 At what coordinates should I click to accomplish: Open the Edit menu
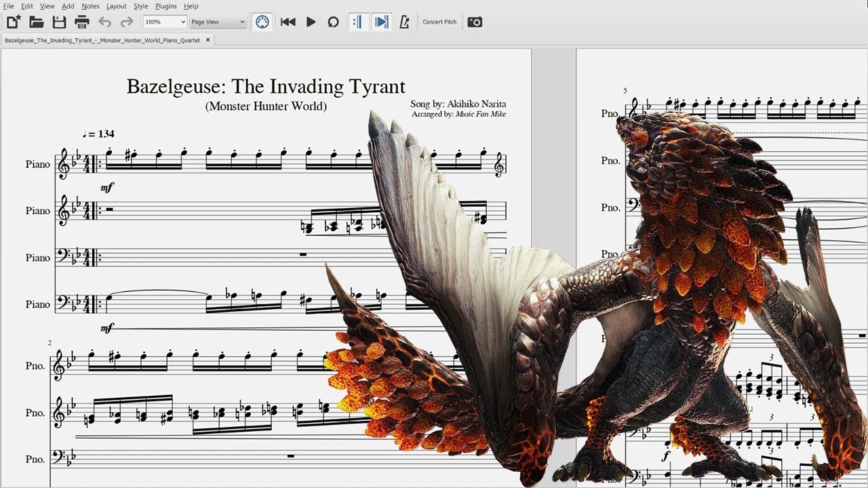27,6
